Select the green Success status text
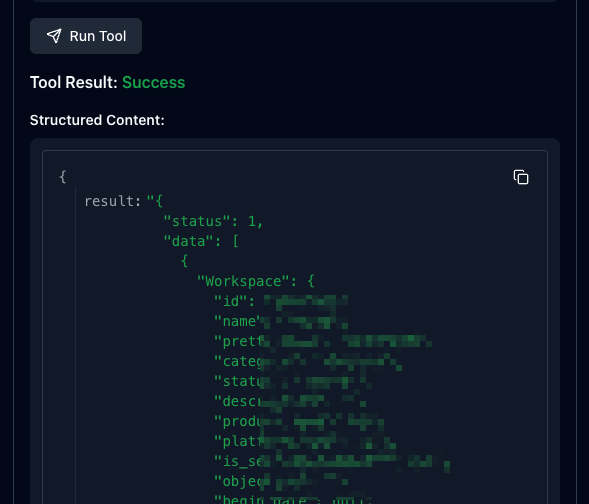This screenshot has width=589, height=504. click(154, 82)
